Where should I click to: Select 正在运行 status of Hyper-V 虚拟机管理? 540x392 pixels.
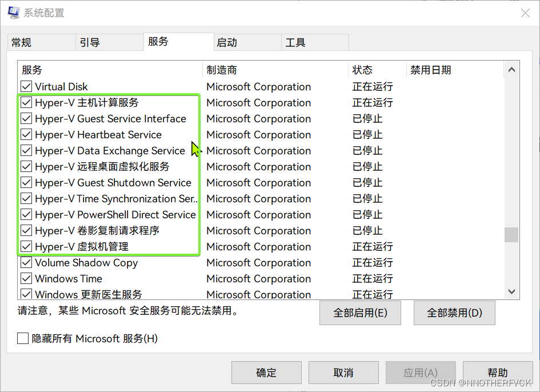click(x=373, y=246)
